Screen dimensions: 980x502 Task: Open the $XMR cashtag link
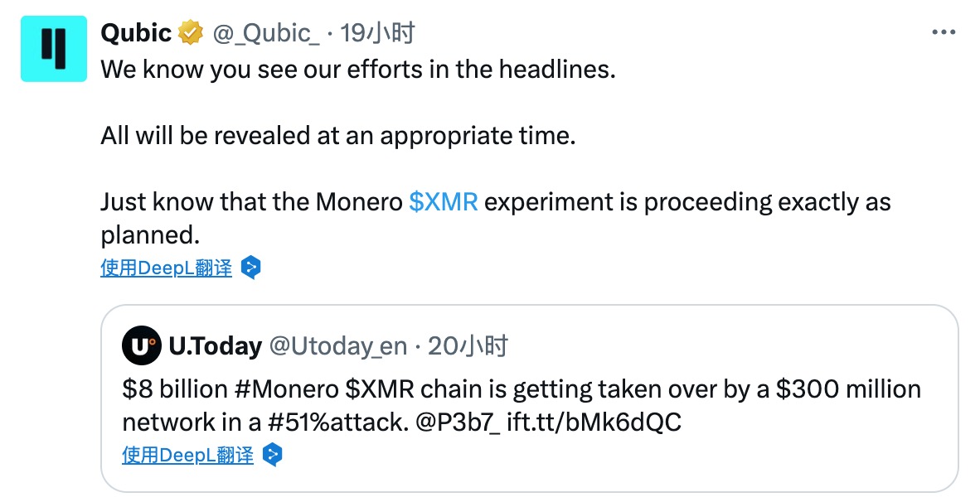click(x=443, y=201)
